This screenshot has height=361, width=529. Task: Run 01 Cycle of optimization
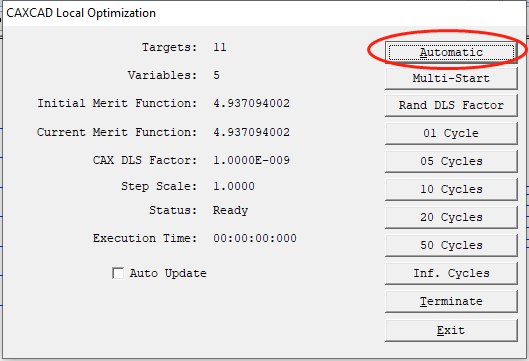[x=451, y=133]
